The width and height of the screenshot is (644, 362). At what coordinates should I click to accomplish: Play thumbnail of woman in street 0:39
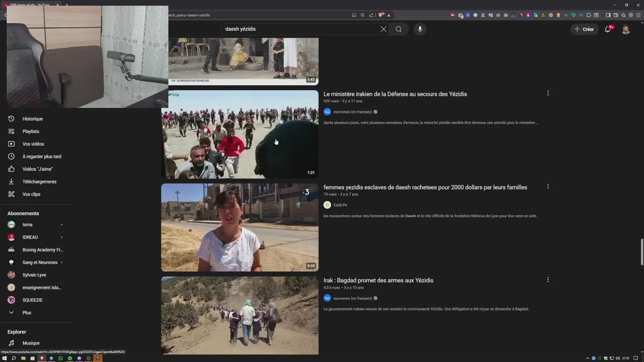pos(239,227)
